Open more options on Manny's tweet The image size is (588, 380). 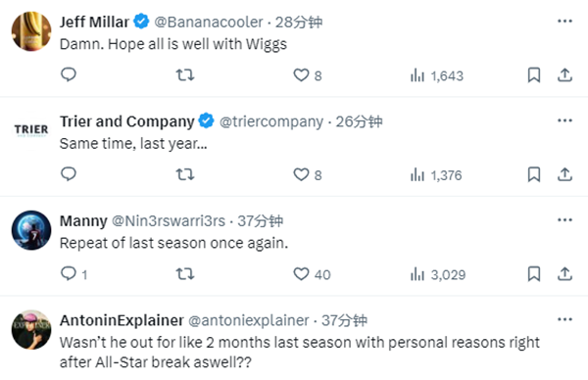[564, 220]
